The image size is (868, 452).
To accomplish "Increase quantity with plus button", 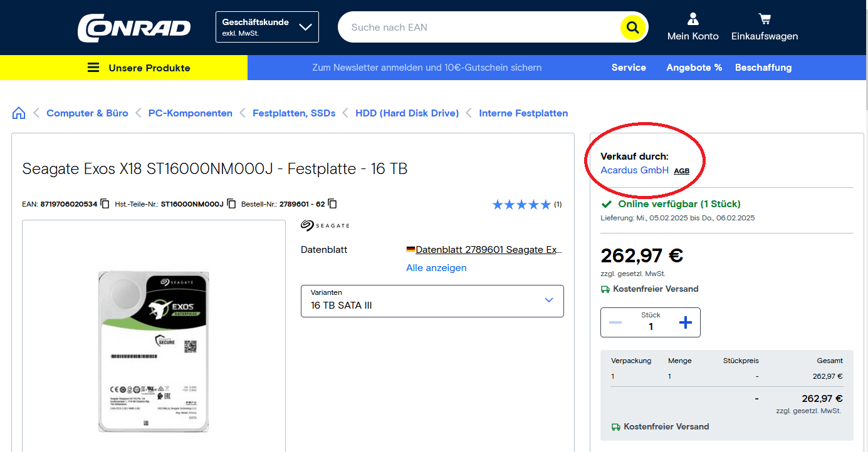I will coord(686,322).
